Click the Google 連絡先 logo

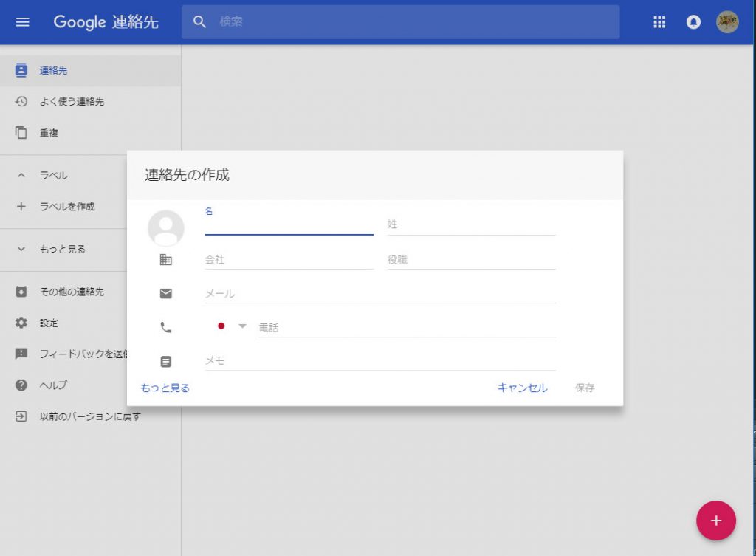coord(106,21)
